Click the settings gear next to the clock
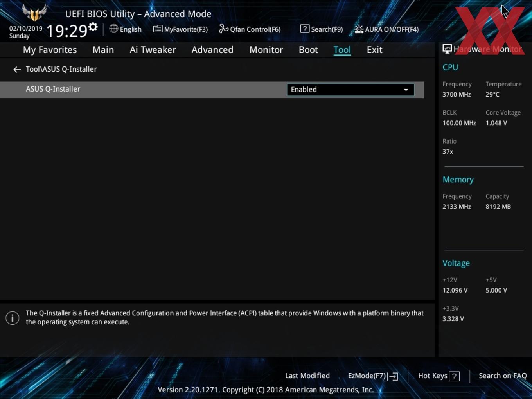 93,27
